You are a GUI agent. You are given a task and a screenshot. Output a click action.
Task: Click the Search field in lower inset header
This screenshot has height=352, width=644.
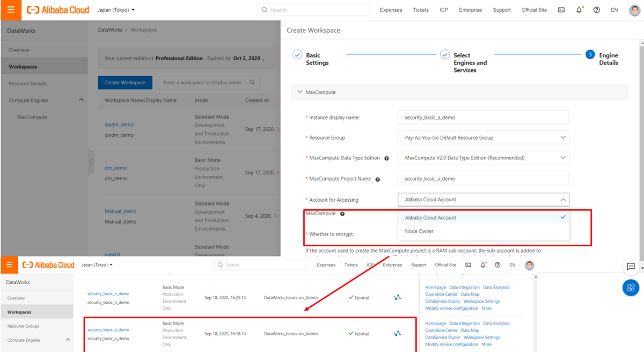point(261,265)
